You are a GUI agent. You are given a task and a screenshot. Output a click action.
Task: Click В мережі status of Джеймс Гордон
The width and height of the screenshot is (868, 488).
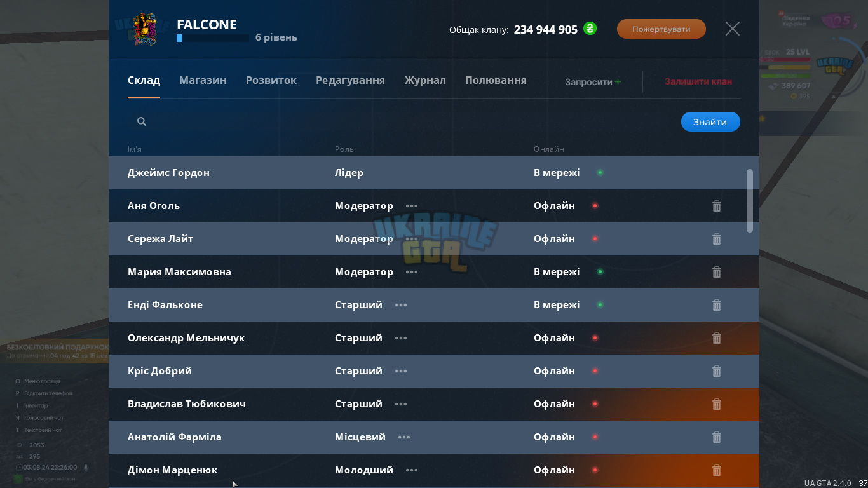tap(557, 173)
